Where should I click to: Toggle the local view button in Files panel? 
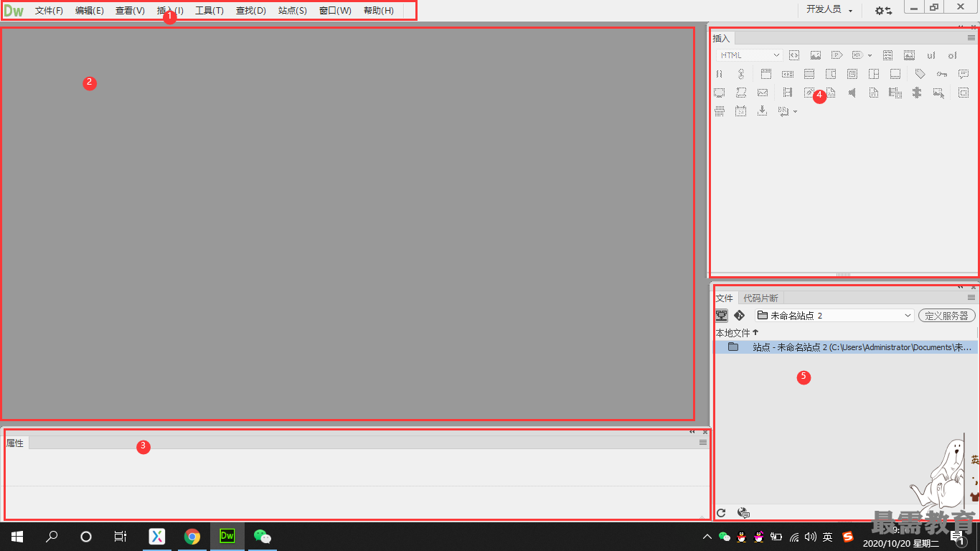721,316
